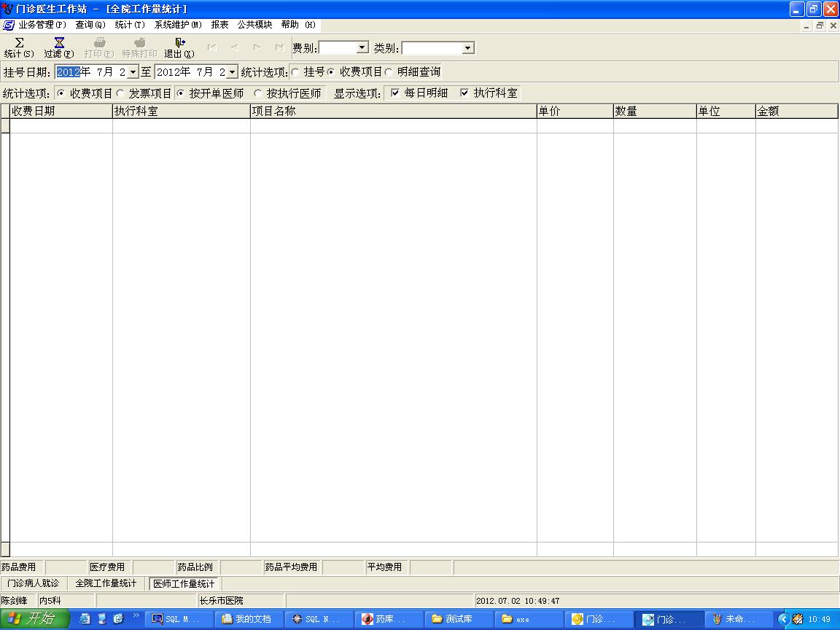Expand hidden tray icons arrow

[783, 619]
